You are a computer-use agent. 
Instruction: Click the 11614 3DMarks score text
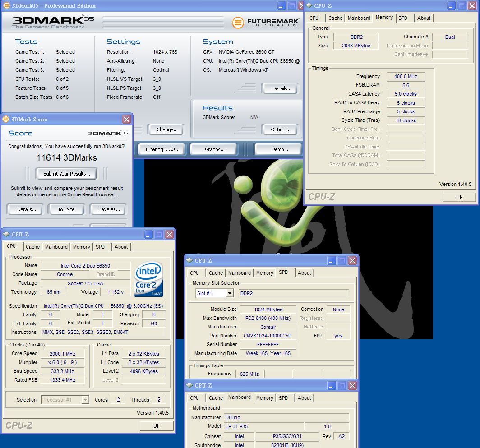click(x=66, y=158)
